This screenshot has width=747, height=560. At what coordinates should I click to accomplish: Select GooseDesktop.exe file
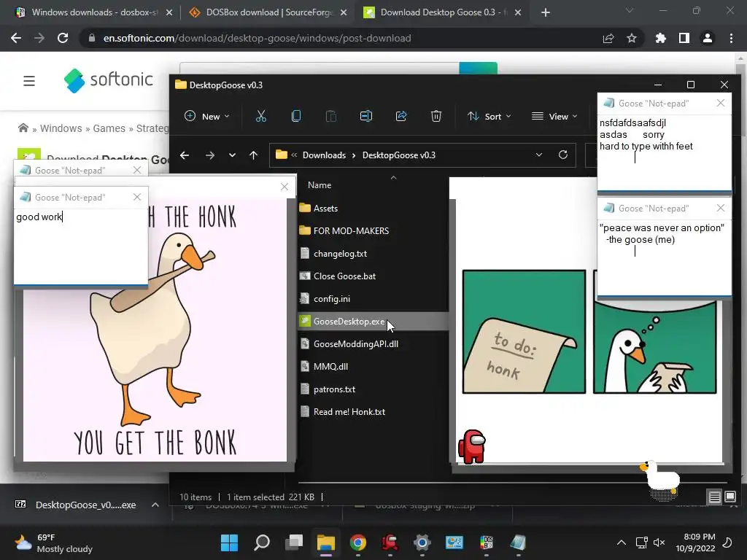[373, 322]
